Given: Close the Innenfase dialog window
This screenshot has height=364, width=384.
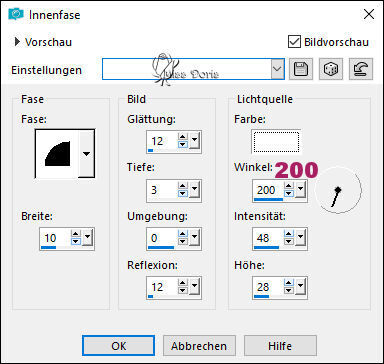Looking at the screenshot, I should 369,14.
